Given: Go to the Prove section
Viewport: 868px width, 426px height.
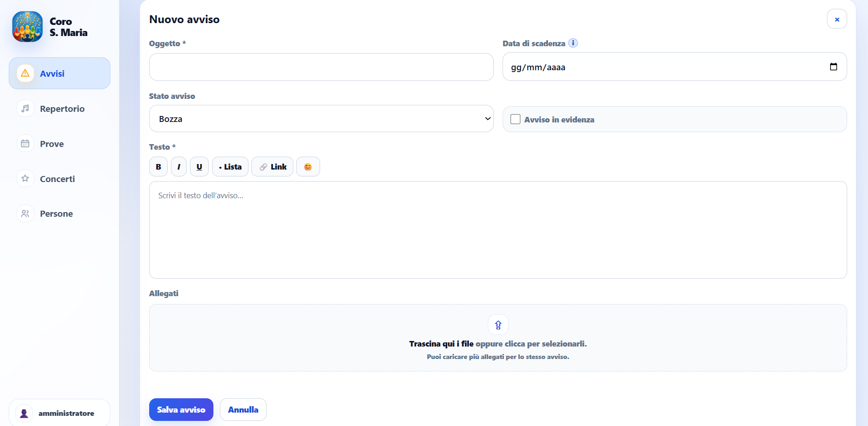Looking at the screenshot, I should pos(60,144).
